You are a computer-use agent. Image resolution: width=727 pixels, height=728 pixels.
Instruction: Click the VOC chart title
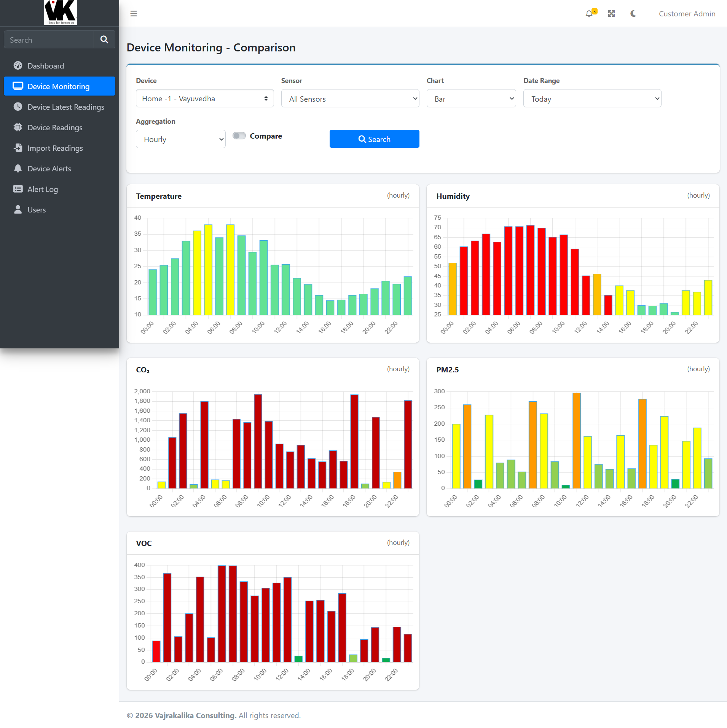[x=144, y=543]
